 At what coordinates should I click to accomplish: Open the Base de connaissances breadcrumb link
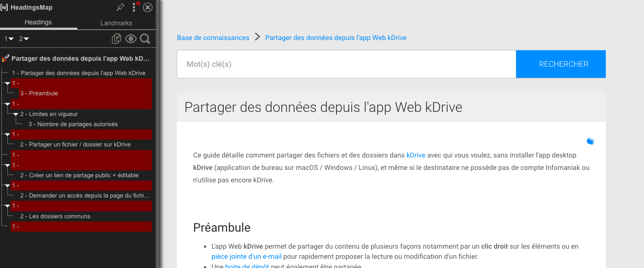point(213,38)
